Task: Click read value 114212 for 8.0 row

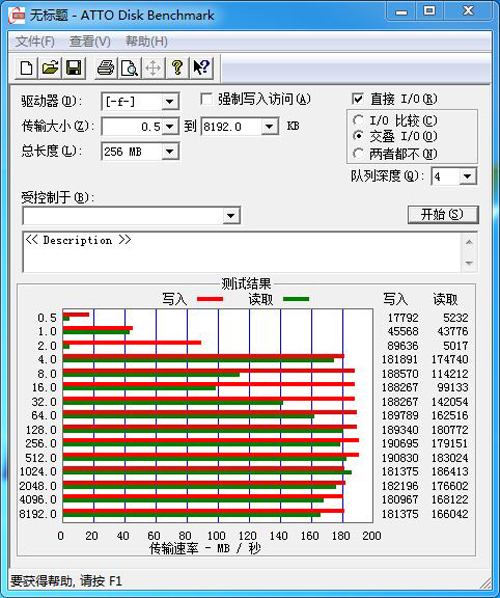Action: click(x=450, y=374)
